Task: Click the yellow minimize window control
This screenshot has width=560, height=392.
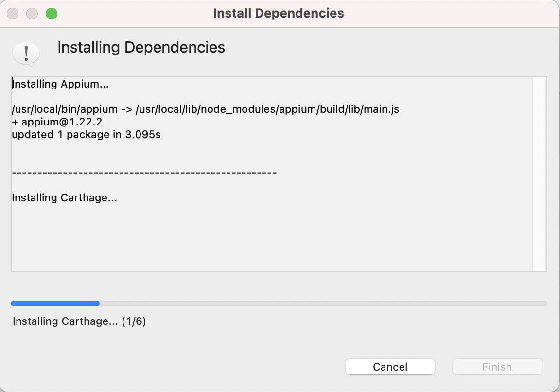Action: [x=32, y=13]
